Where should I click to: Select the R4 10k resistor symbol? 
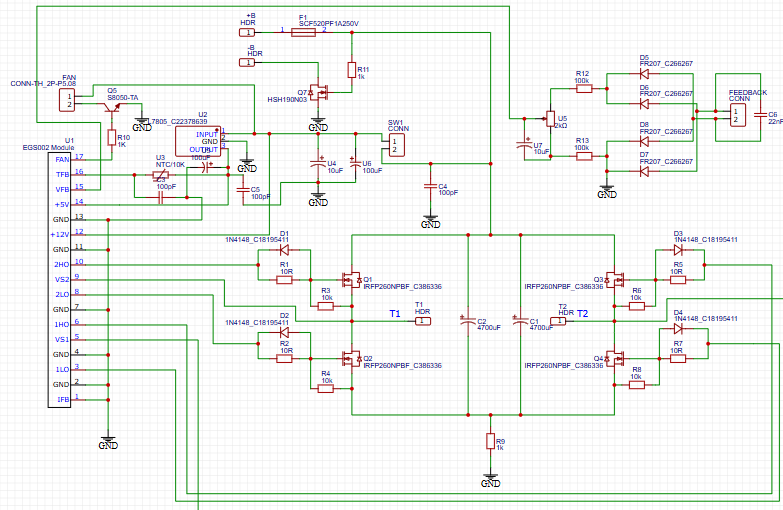326,389
